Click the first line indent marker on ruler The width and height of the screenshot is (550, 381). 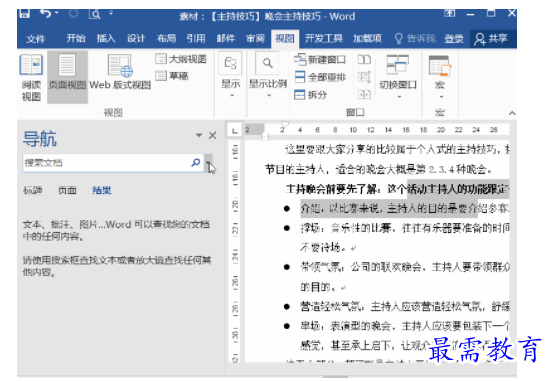pos(285,124)
